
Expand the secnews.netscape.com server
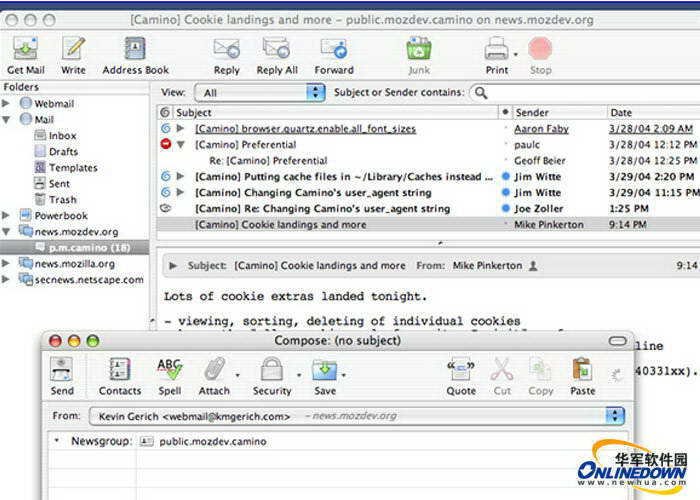click(x=6, y=279)
